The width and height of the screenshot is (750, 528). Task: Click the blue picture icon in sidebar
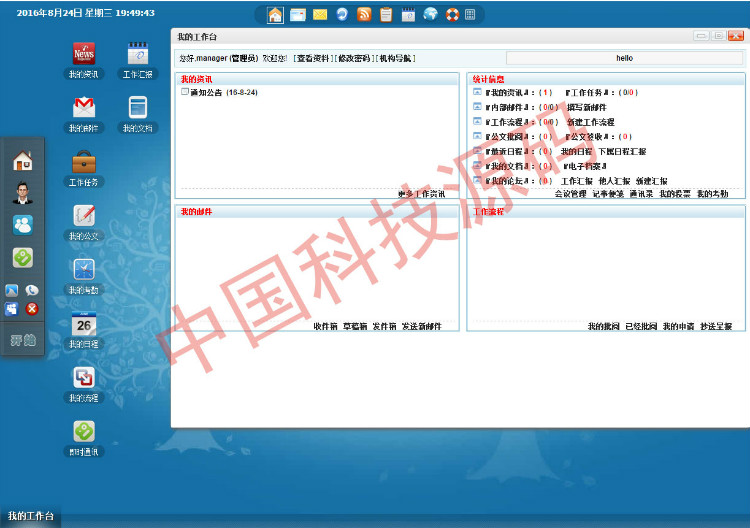pos(11,290)
